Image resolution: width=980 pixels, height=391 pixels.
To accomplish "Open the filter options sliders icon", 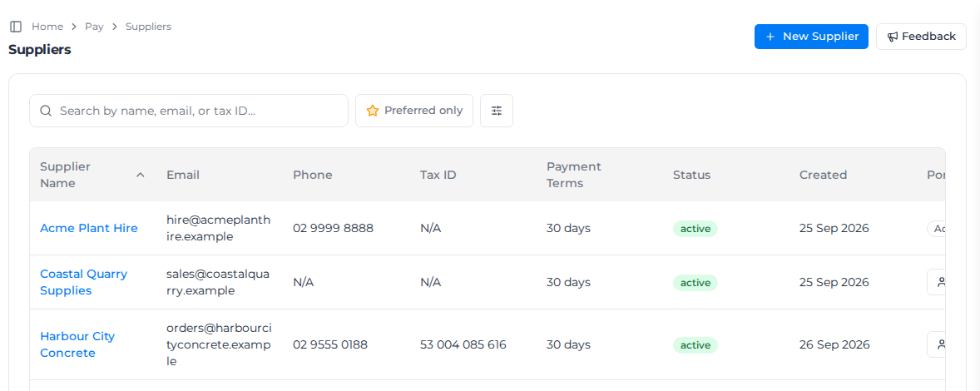I will click(497, 111).
